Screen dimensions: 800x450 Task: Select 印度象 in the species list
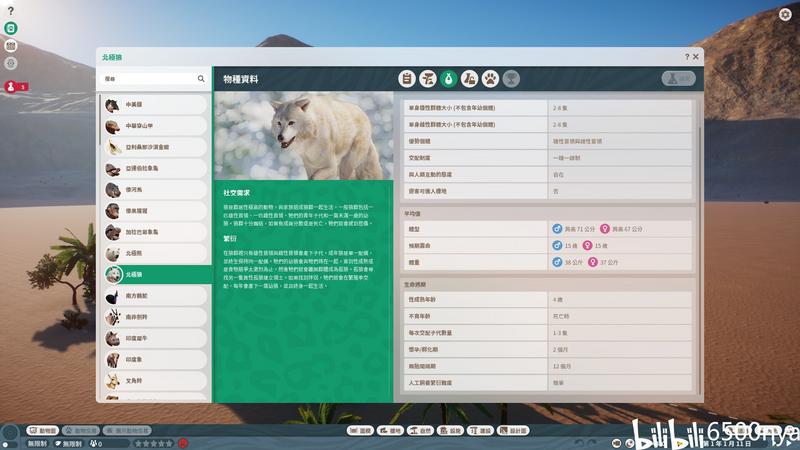pyautogui.click(x=155, y=360)
